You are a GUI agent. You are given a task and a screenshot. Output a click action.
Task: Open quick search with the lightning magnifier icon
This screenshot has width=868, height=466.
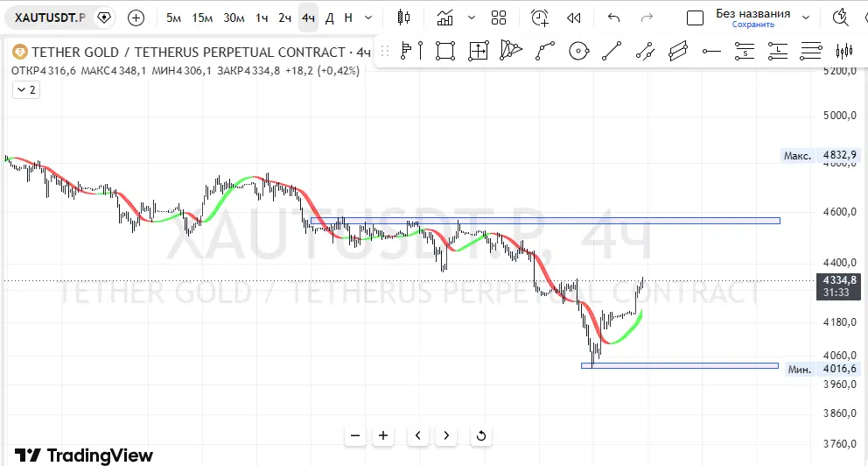coord(841,18)
